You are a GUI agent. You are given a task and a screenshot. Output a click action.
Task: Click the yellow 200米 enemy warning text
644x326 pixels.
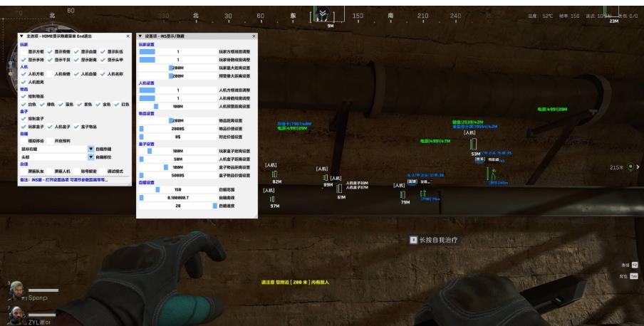pyautogui.click(x=295, y=283)
